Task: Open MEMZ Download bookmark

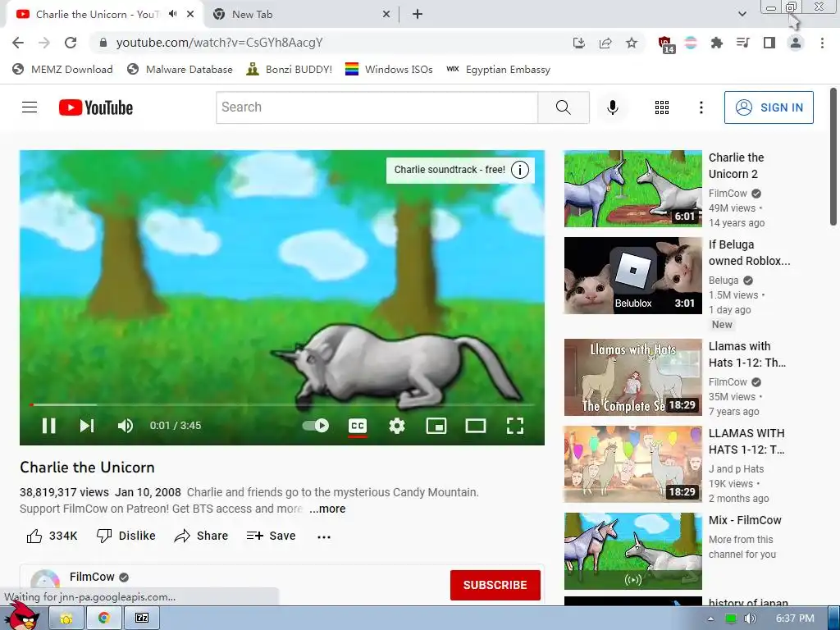Action: point(62,70)
